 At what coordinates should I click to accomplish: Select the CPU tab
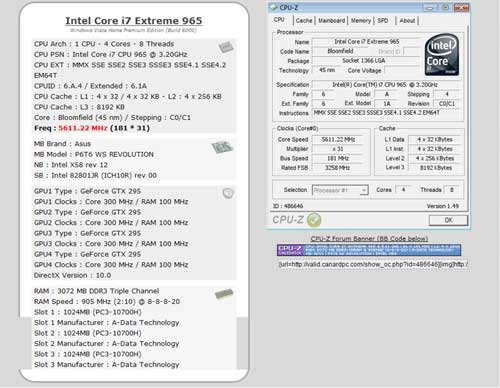279,20
